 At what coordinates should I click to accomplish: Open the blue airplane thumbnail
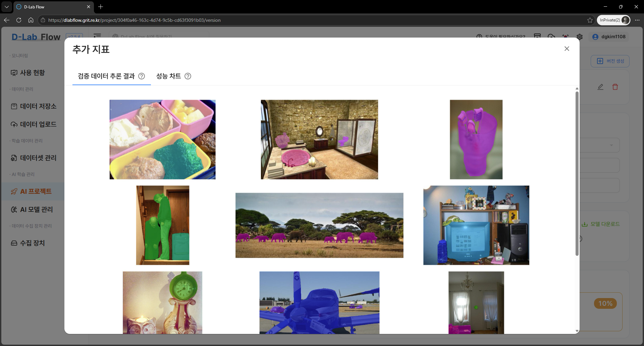[319, 303]
